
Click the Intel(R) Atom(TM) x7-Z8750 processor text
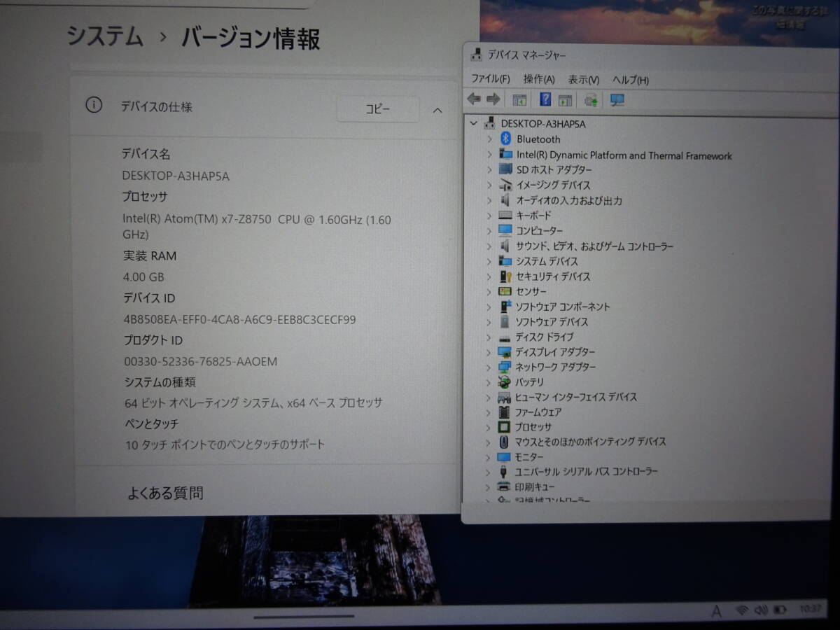click(x=257, y=227)
